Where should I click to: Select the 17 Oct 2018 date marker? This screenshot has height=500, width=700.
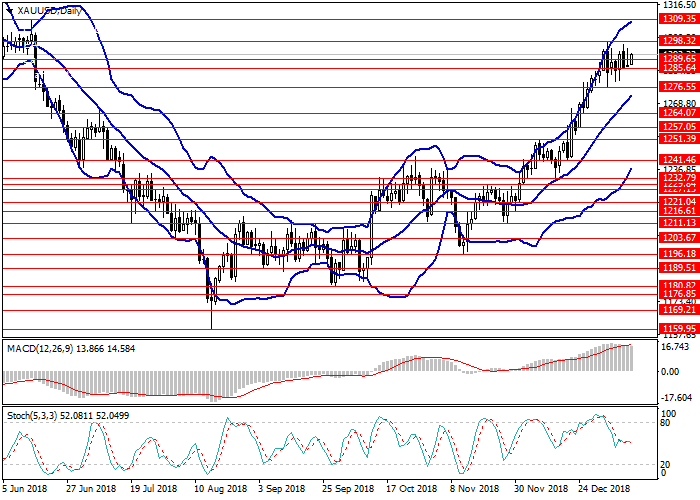412,490
